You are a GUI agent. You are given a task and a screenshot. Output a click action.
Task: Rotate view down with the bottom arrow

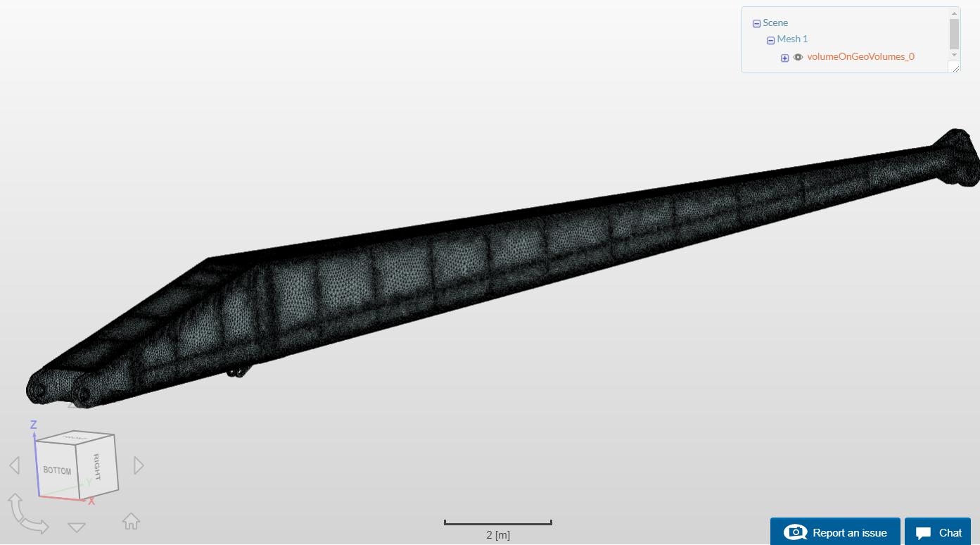[x=77, y=527]
